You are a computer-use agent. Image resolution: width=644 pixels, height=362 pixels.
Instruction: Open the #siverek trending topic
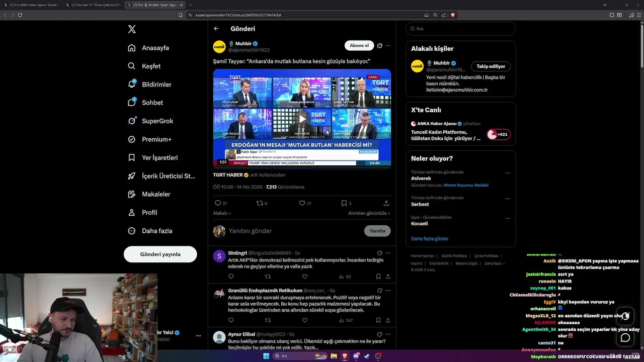pyautogui.click(x=421, y=178)
